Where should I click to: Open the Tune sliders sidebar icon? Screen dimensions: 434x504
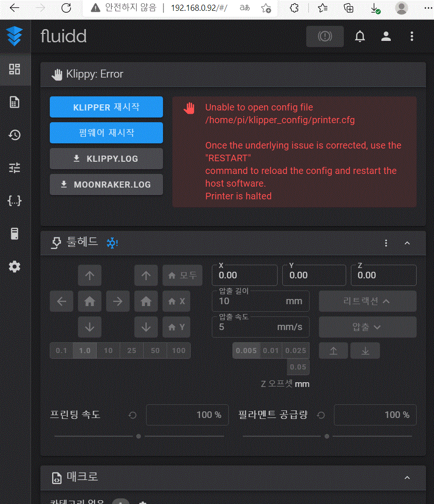[15, 168]
